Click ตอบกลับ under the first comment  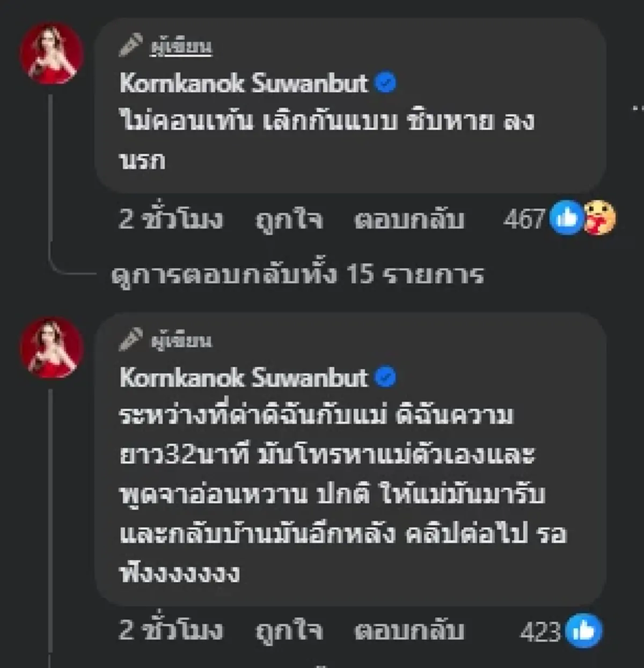pyautogui.click(x=409, y=218)
